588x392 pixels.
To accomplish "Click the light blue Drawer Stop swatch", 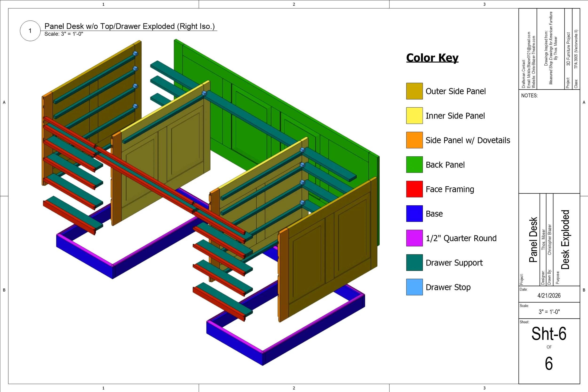I will tap(414, 287).
